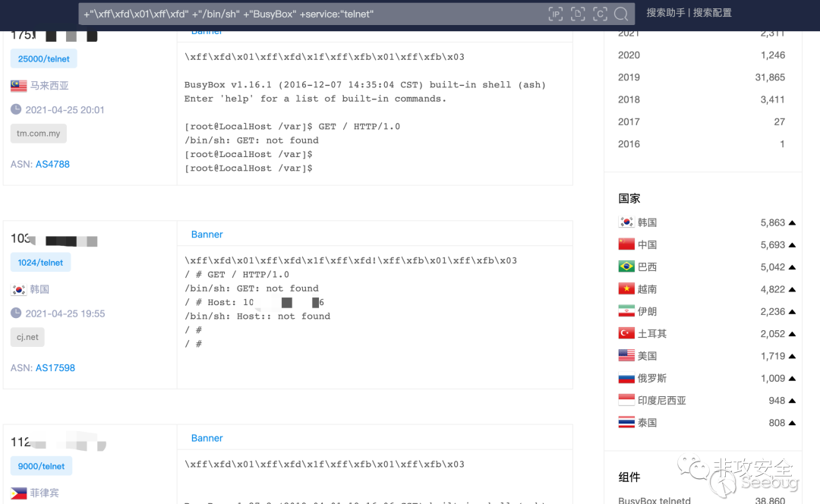Click the Philippines flag icon
The image size is (820, 504).
(x=19, y=493)
